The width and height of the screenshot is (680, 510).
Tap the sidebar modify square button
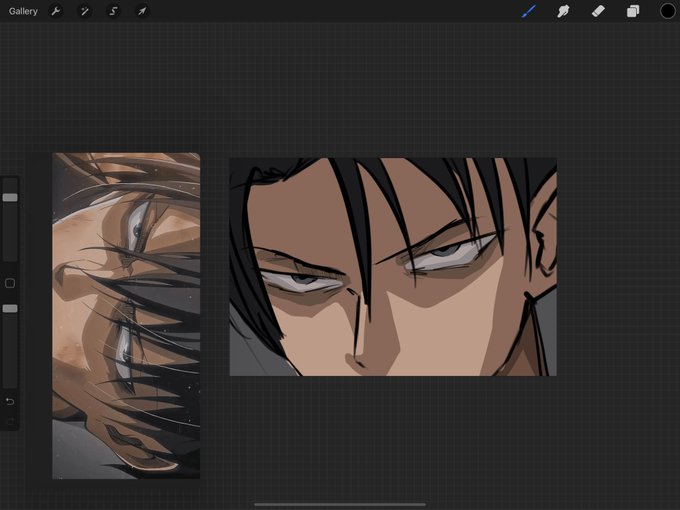click(x=10, y=283)
